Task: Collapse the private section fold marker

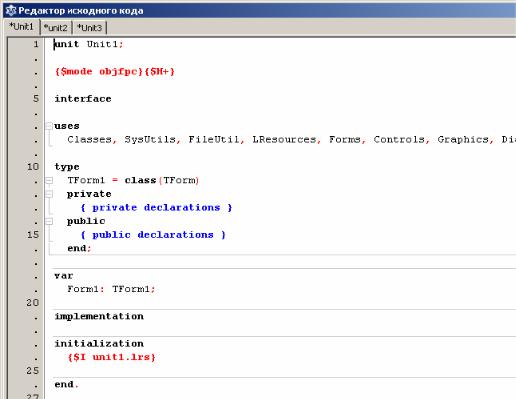Action: [49, 194]
